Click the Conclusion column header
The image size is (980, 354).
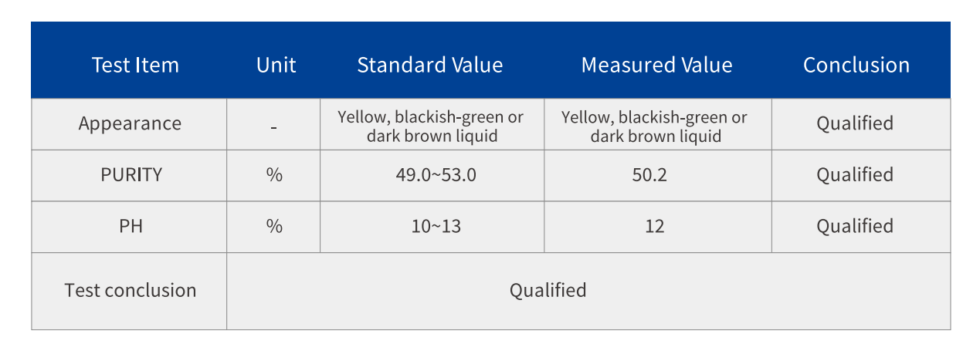tap(856, 66)
